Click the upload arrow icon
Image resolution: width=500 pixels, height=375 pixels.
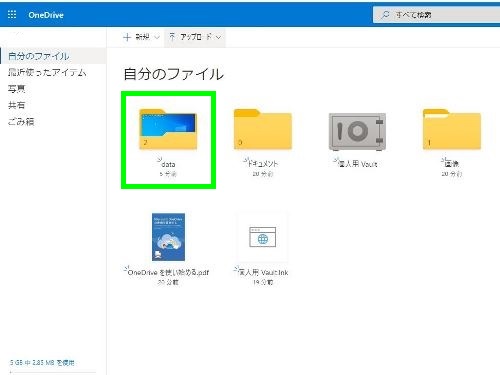click(172, 37)
